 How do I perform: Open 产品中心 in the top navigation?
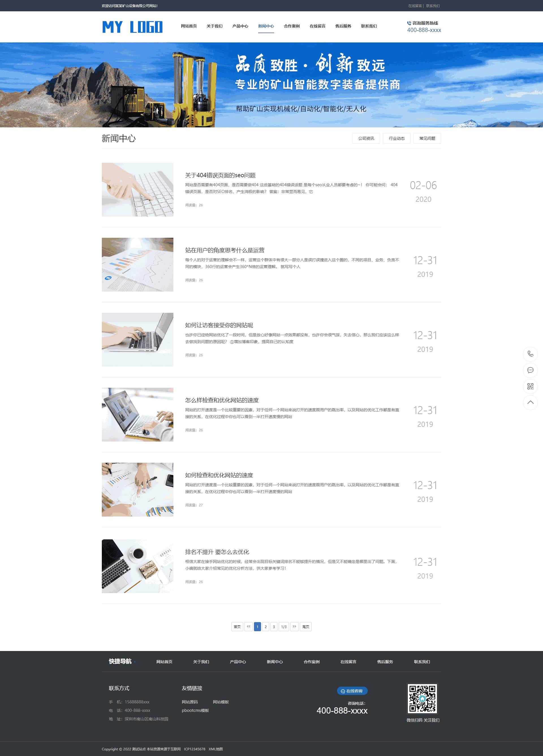[x=240, y=26]
